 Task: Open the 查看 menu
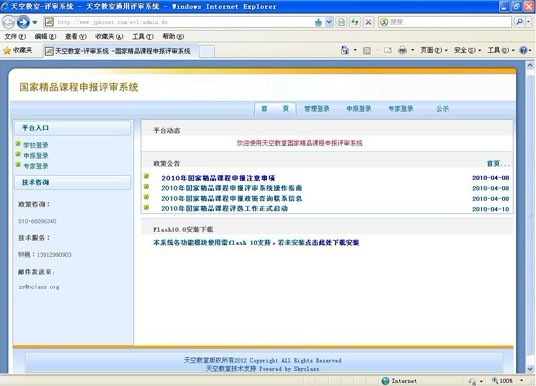click(x=76, y=36)
